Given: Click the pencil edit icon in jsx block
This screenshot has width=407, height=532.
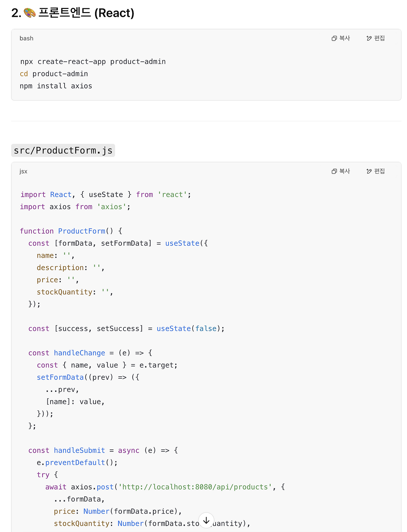Looking at the screenshot, I should point(369,171).
